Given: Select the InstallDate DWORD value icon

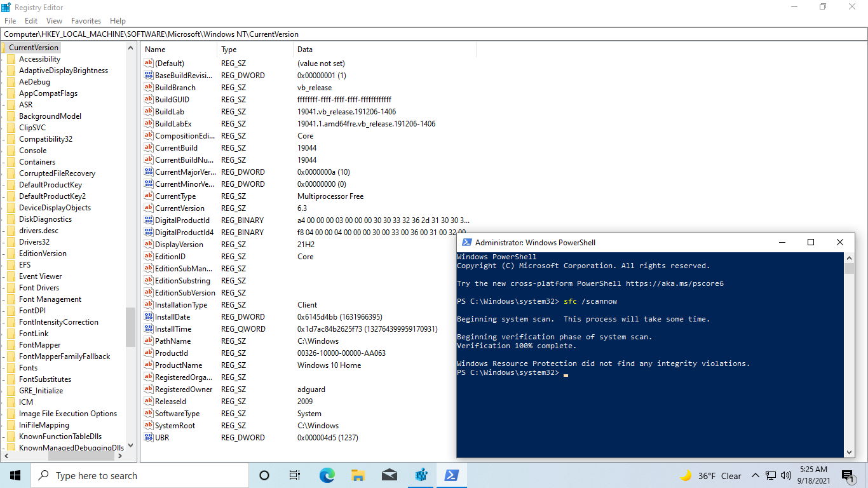Looking at the screenshot, I should click(149, 317).
